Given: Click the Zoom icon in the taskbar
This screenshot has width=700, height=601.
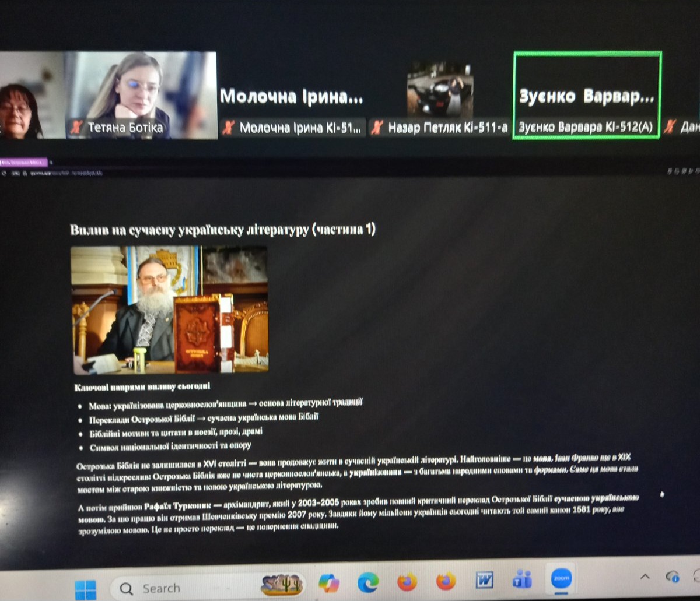Looking at the screenshot, I should pyautogui.click(x=562, y=578).
